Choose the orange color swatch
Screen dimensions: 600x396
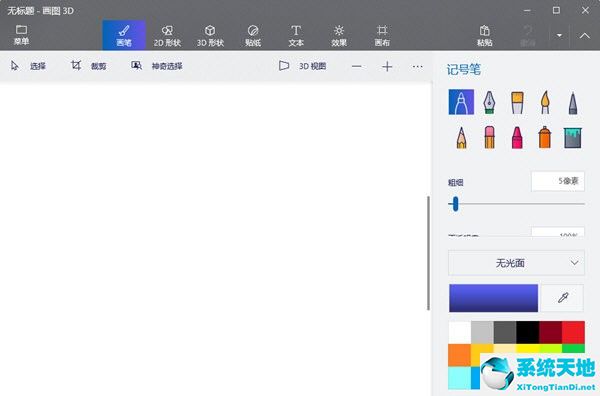click(460, 355)
